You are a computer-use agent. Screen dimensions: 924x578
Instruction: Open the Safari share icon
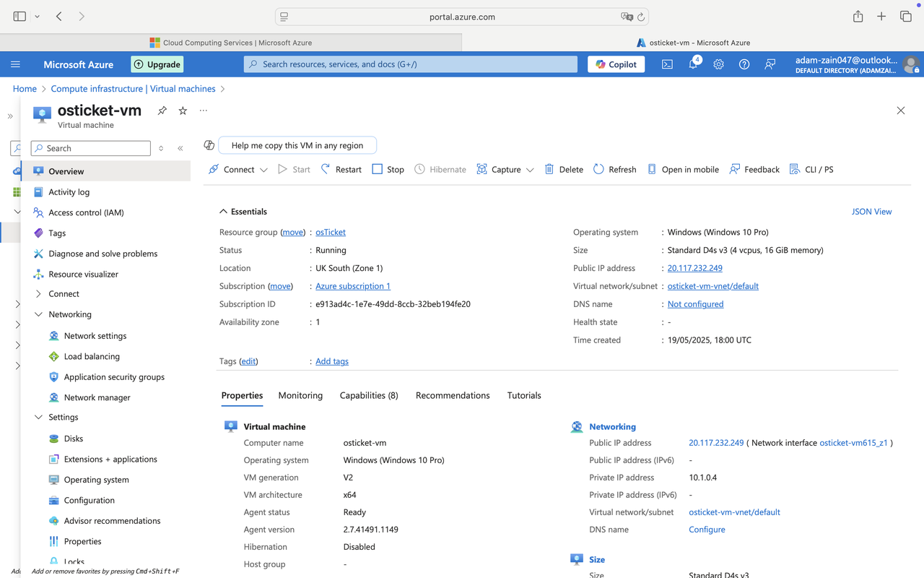[x=858, y=16]
